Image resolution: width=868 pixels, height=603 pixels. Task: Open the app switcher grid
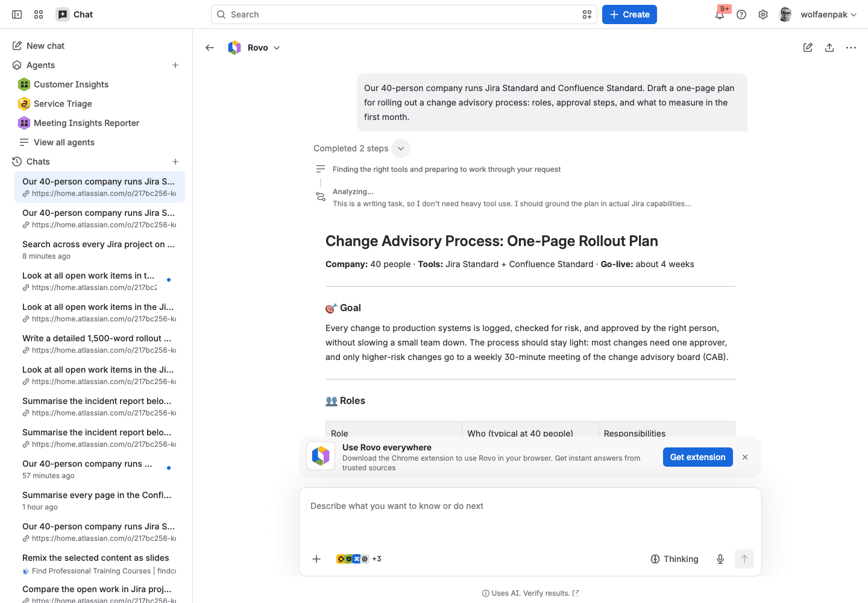[39, 14]
